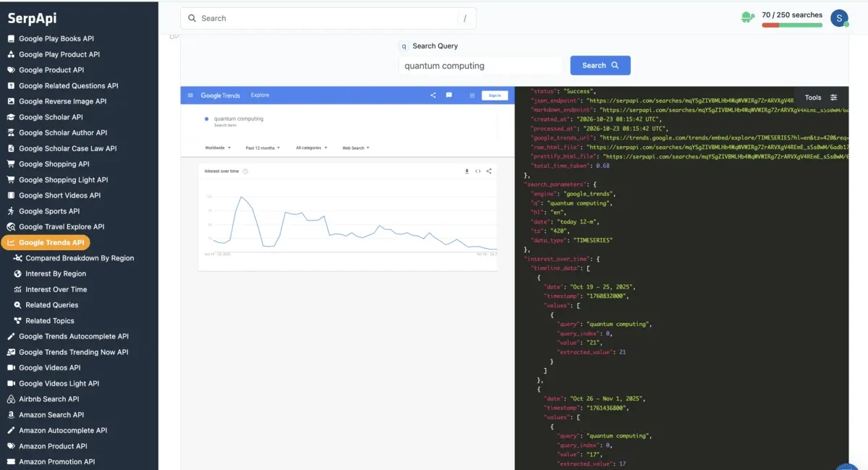Open Related Queries sub-item
Image resolution: width=868 pixels, height=470 pixels.
(46, 305)
